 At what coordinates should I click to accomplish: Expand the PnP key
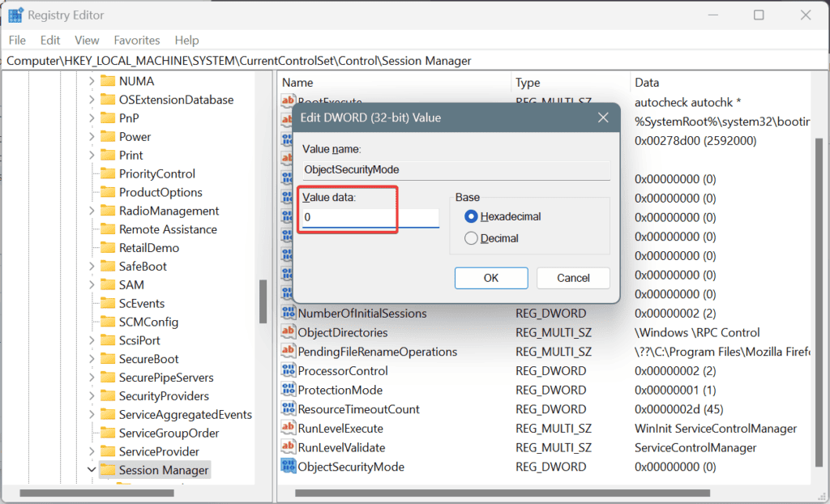pyautogui.click(x=92, y=118)
